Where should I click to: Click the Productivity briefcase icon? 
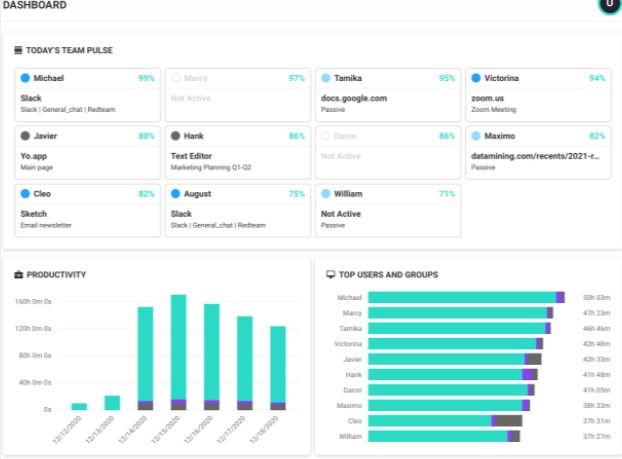coord(19,275)
